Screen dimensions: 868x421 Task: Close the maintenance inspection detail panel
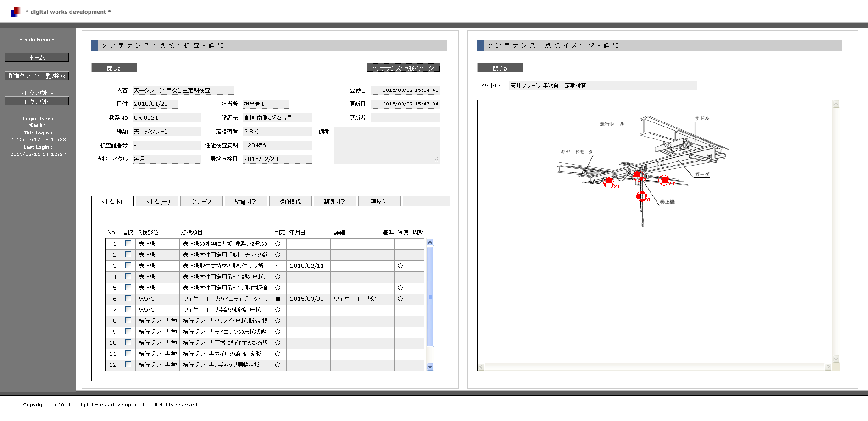point(114,68)
